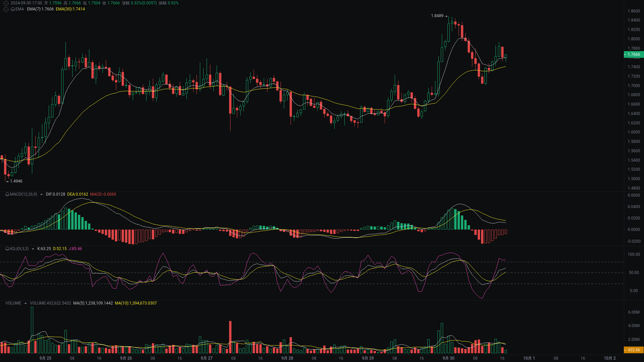644x362 pixels.
Task: Select the EMA(7):1.7606 indicator label
Action: 39,9
